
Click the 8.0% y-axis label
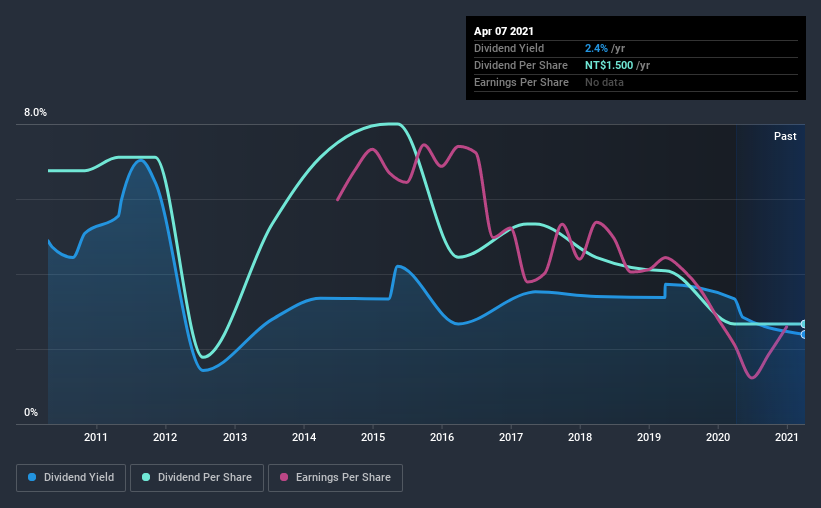tap(35, 113)
